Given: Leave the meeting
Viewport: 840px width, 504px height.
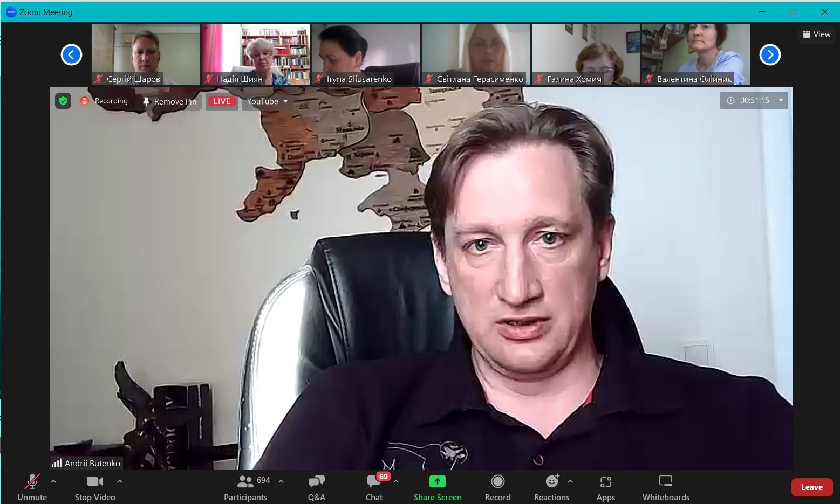Looking at the screenshot, I should pos(811,487).
